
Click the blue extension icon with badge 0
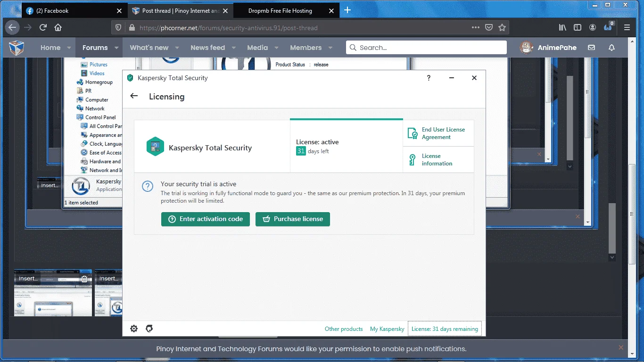(x=609, y=27)
